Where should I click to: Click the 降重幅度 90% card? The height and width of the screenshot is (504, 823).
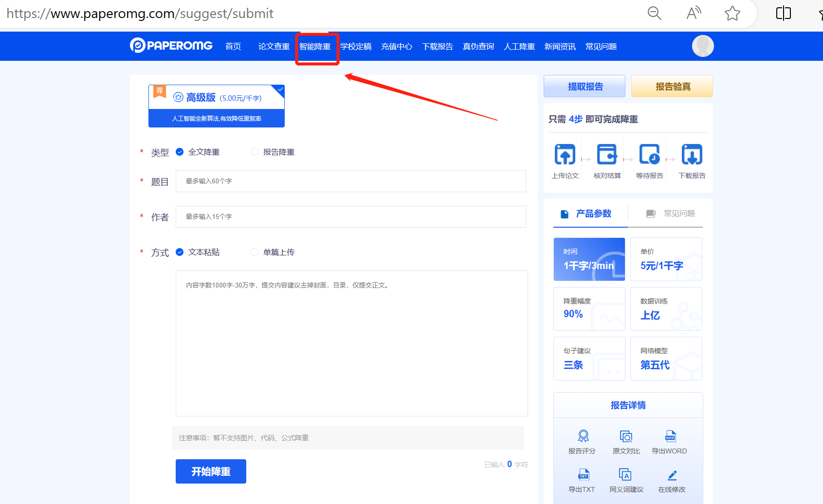tap(589, 309)
